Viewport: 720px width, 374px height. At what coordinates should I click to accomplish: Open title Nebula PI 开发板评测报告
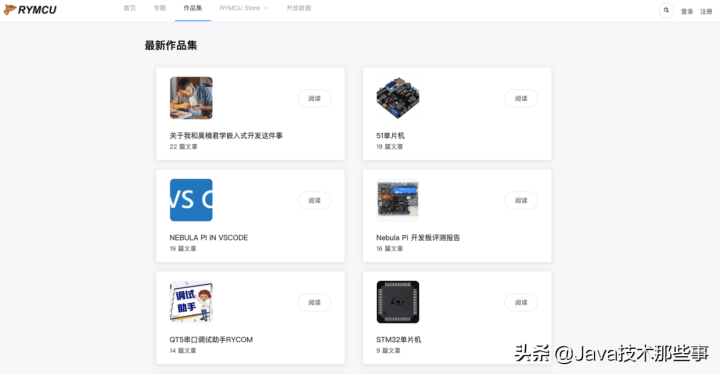tap(418, 238)
